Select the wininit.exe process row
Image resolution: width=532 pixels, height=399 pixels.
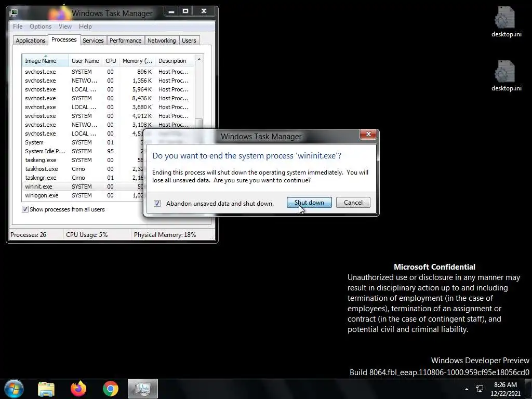coord(83,187)
